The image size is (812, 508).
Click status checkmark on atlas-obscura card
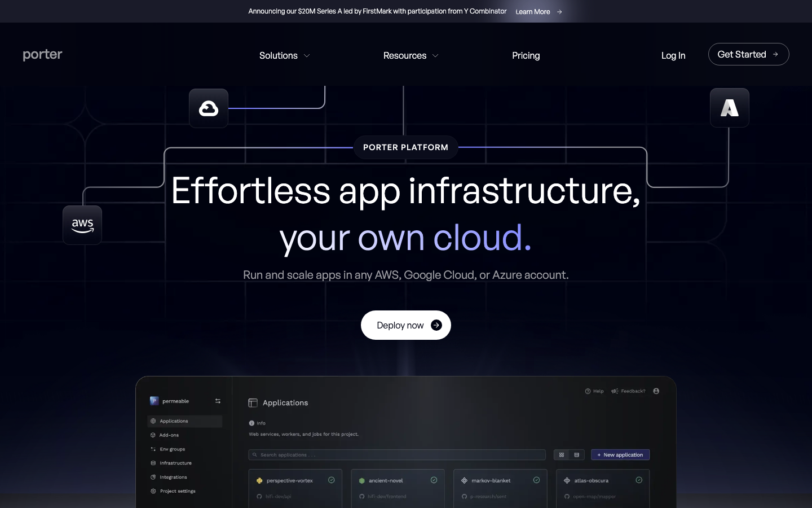[639, 480]
